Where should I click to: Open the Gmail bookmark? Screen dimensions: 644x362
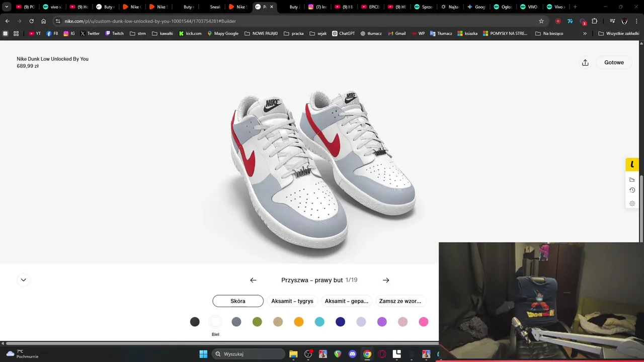397,34
